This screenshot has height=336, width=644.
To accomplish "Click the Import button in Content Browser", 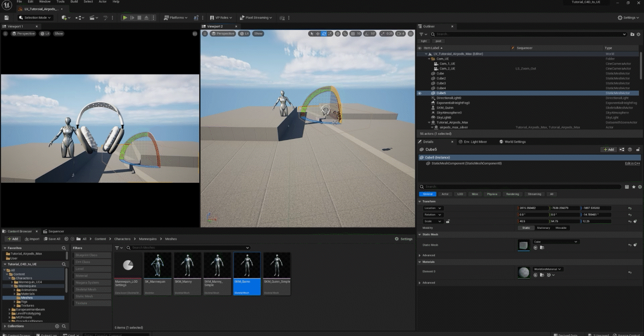I will (32, 239).
